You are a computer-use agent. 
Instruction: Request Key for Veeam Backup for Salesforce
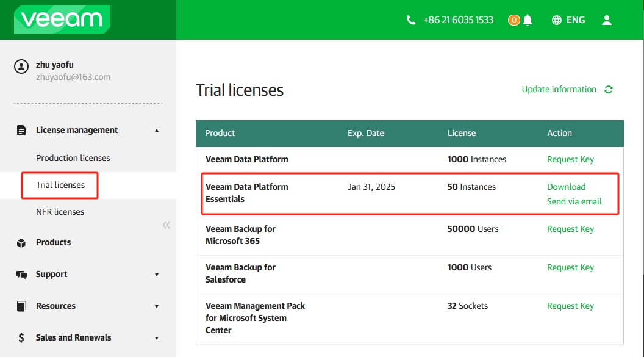(x=570, y=267)
